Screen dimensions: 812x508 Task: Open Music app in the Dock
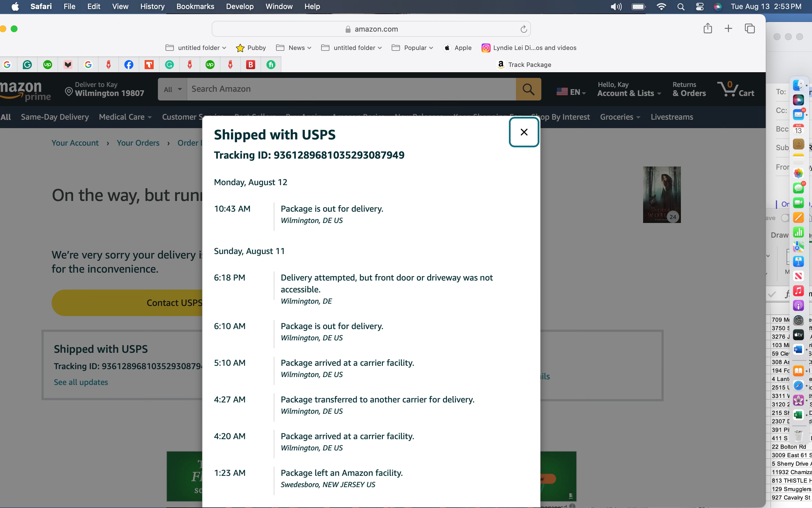(798, 291)
